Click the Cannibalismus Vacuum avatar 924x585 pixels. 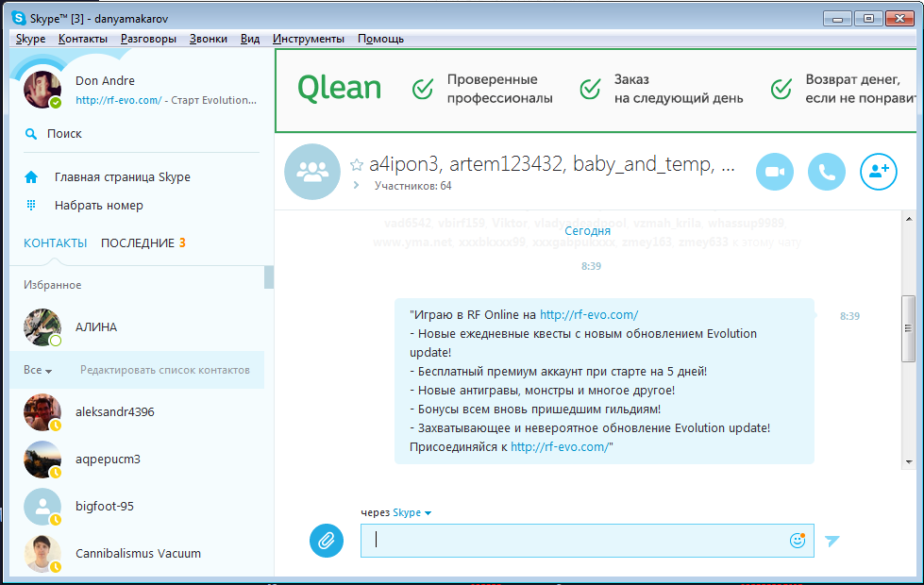tap(42, 553)
